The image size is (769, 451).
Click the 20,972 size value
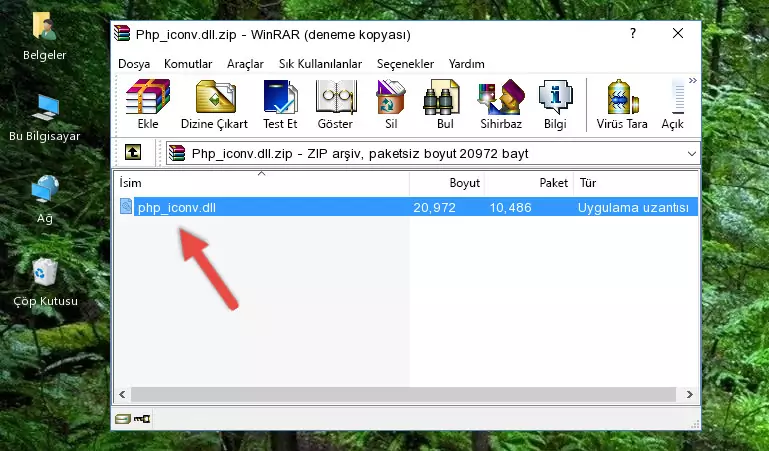click(x=435, y=207)
